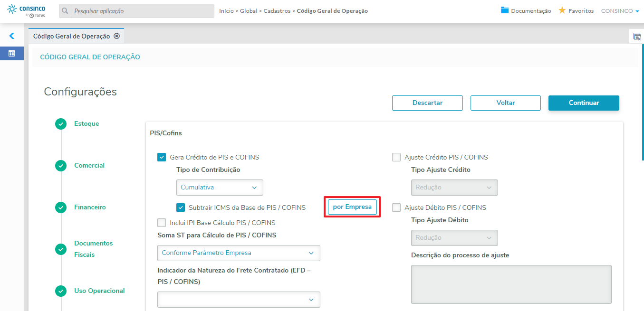Click the Continuar button

pyautogui.click(x=584, y=103)
